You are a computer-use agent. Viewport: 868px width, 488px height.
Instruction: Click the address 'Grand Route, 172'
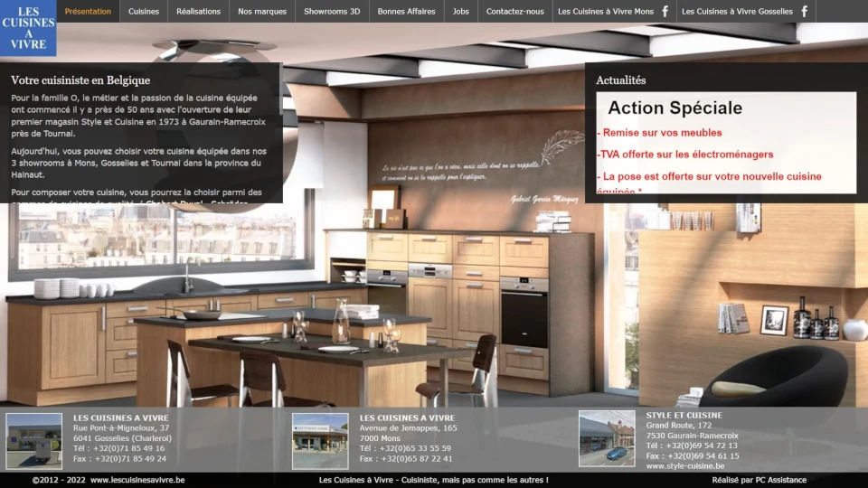[679, 425]
